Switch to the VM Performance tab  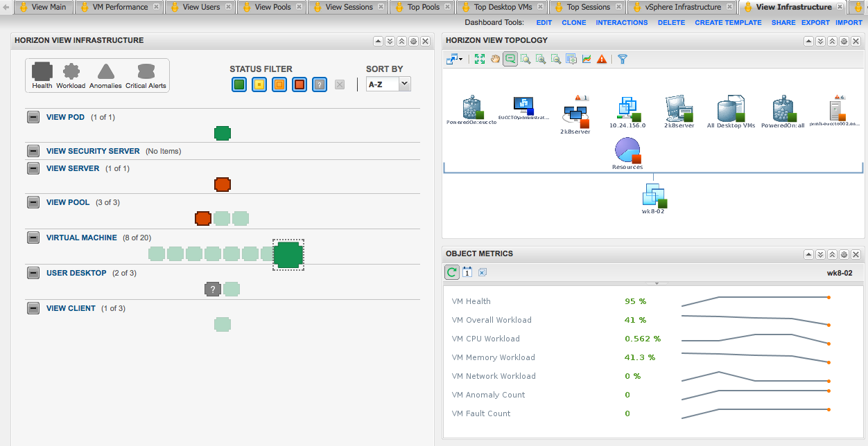point(120,7)
